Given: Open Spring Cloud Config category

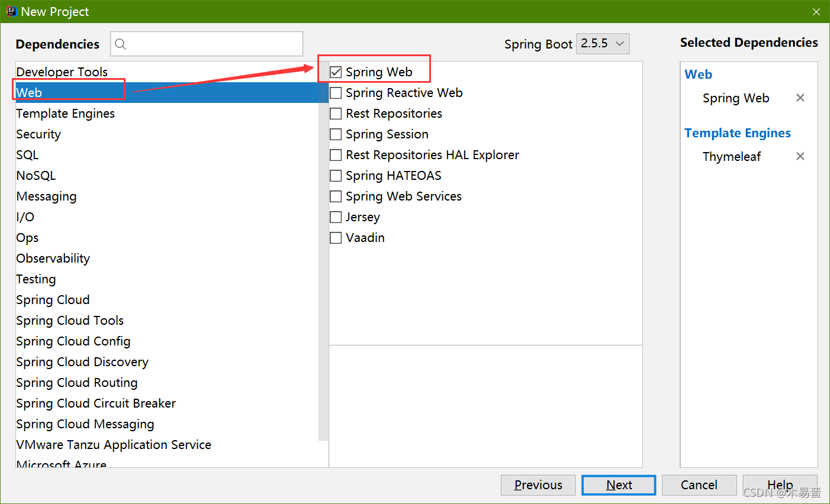Looking at the screenshot, I should (167, 341).
